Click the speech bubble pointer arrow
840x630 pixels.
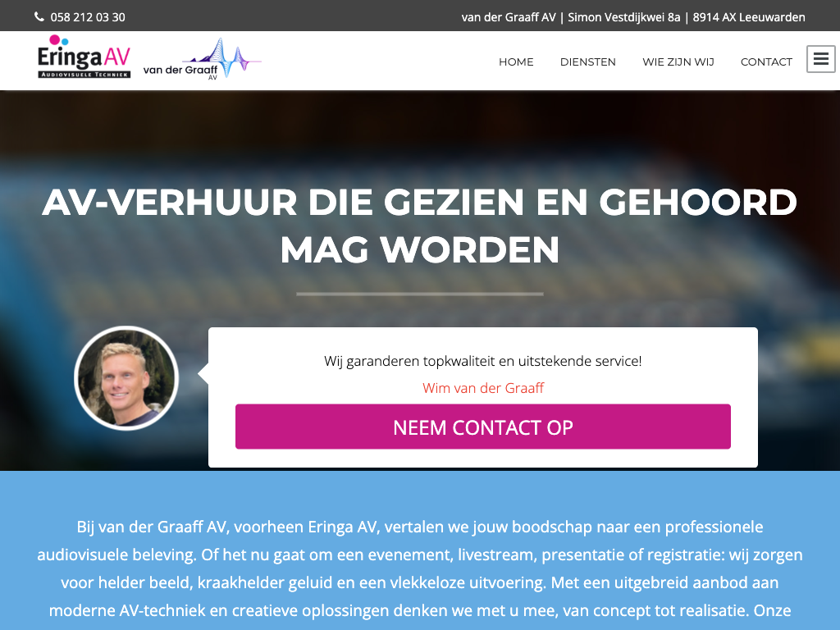click(x=203, y=373)
